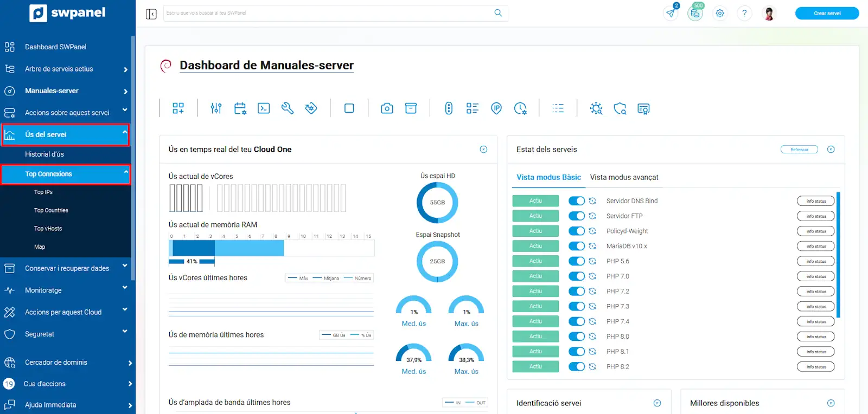Open the sliders settings icon in toolbar
The height and width of the screenshot is (414, 868).
coord(216,108)
